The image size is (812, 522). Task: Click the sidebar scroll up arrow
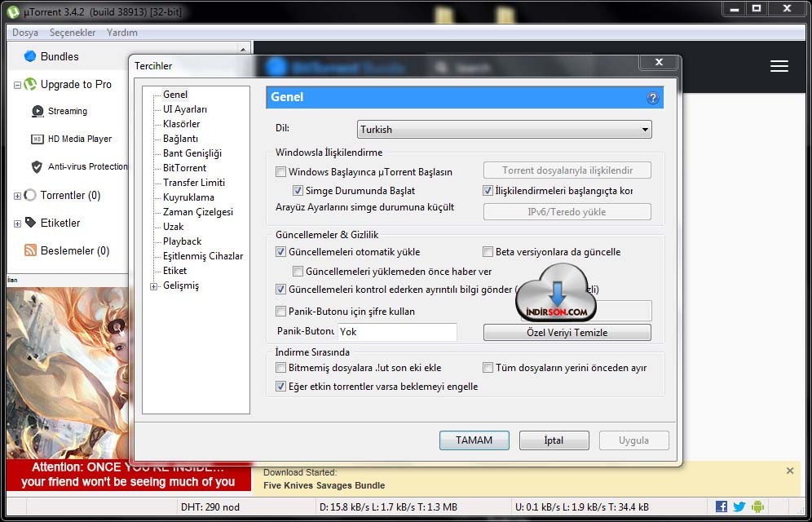tap(243, 49)
